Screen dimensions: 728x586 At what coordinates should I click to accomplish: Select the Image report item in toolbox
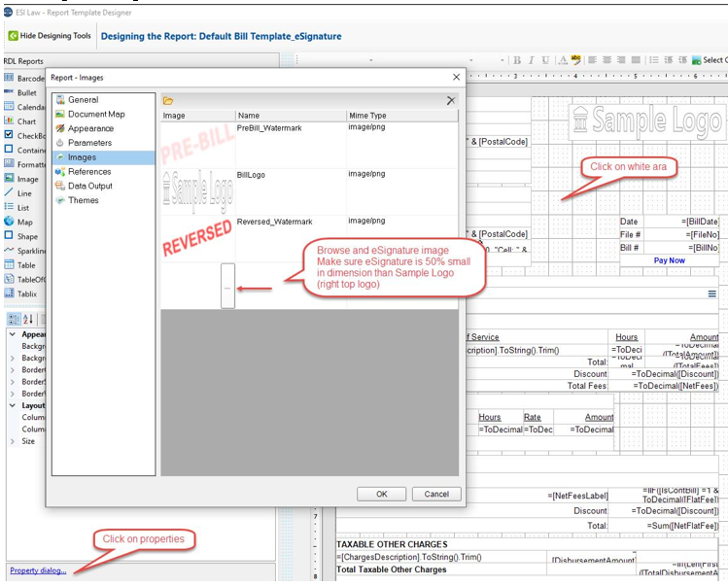[21, 179]
